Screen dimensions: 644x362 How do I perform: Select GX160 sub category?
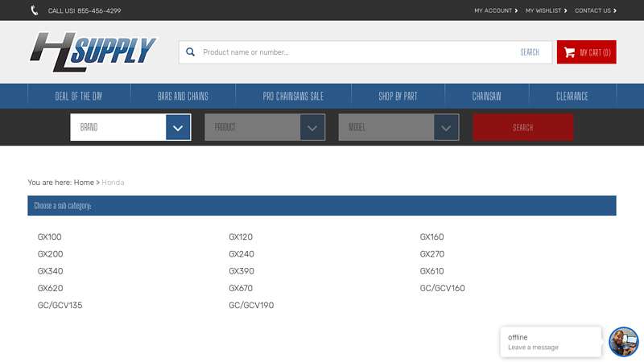pos(431,237)
